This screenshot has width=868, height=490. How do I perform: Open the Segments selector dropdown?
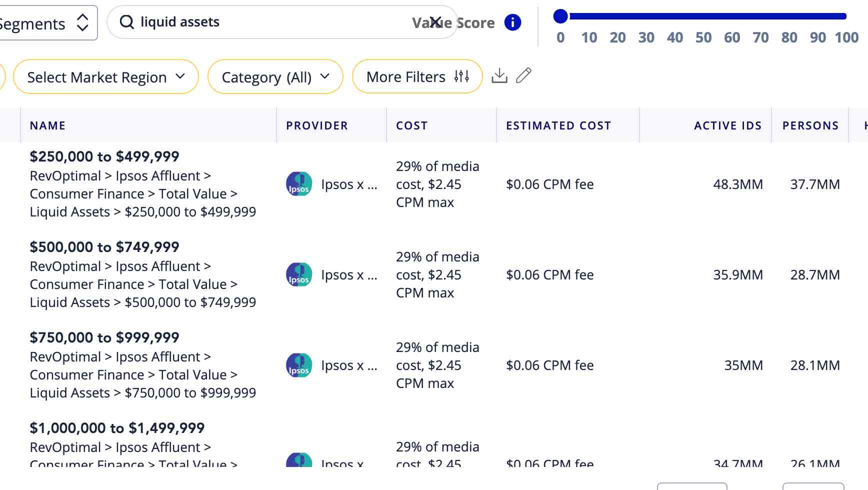pos(47,23)
